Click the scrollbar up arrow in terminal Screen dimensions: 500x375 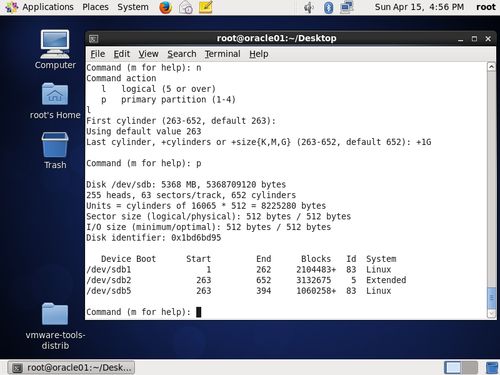(491, 67)
